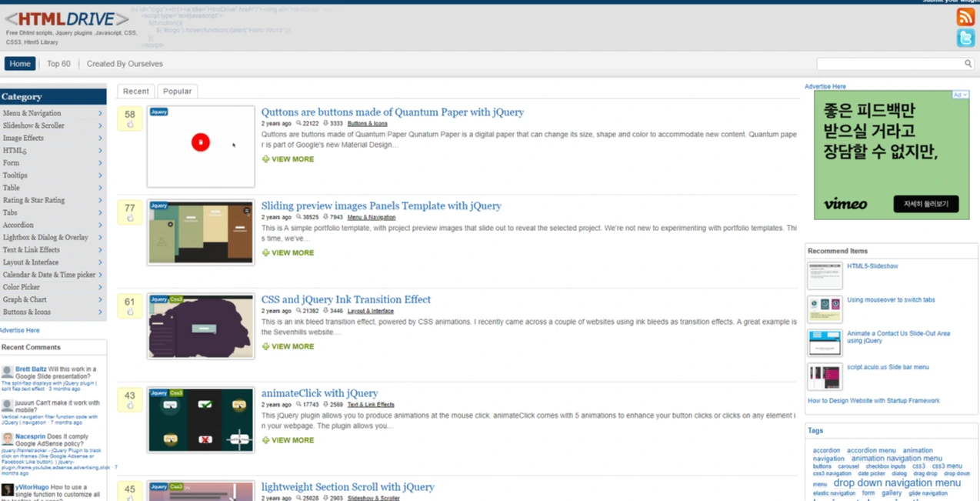
Task: Click the jQuery badge on the Quttons thumbnail
Action: (158, 112)
